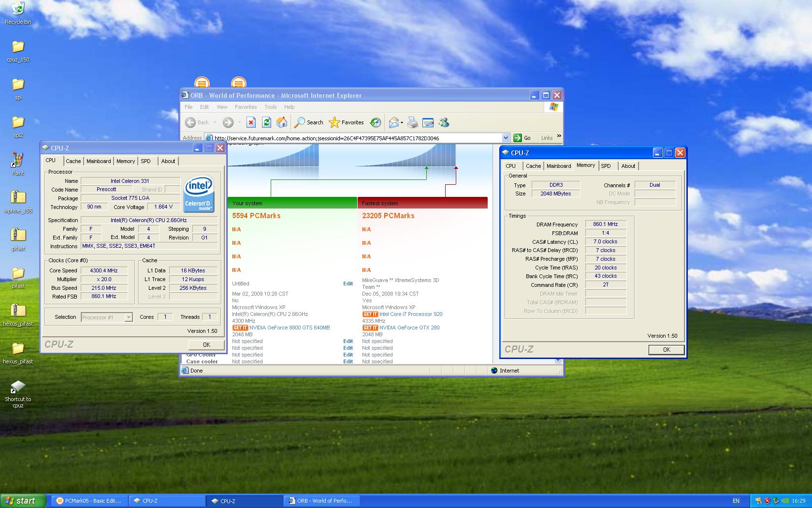The image size is (812, 508).
Task: Open NVIDIA GeForce GTX 280 link
Action: pyautogui.click(x=409, y=328)
